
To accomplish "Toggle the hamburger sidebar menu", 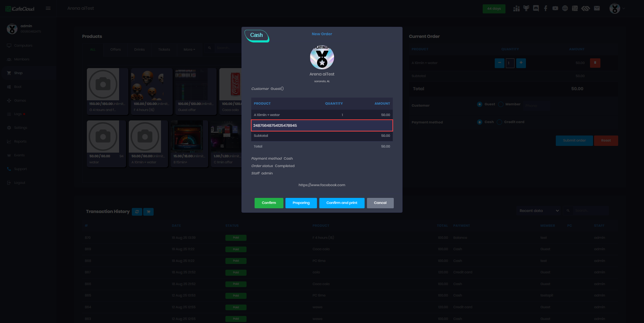I will click(48, 8).
